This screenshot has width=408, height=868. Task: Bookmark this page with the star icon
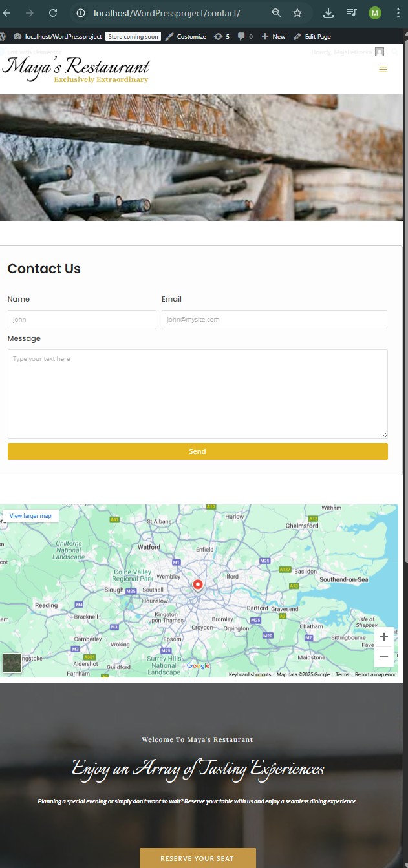point(297,13)
